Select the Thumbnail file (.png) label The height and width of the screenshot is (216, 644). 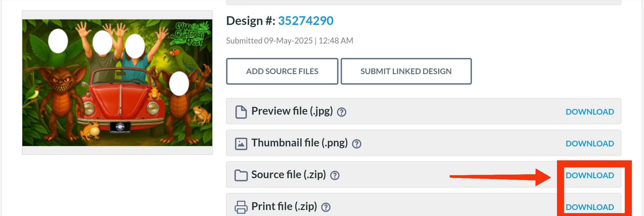299,143
